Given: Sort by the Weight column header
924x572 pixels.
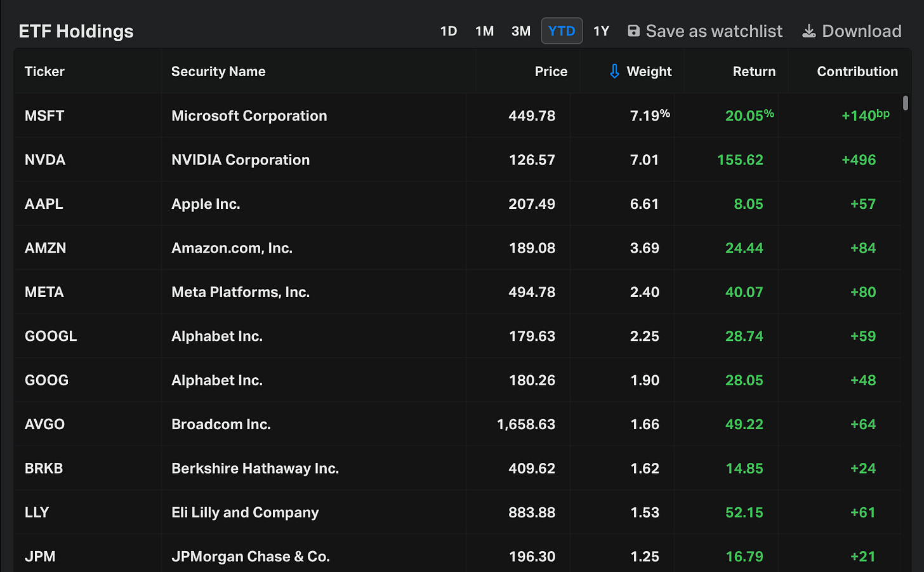Looking at the screenshot, I should pos(649,72).
